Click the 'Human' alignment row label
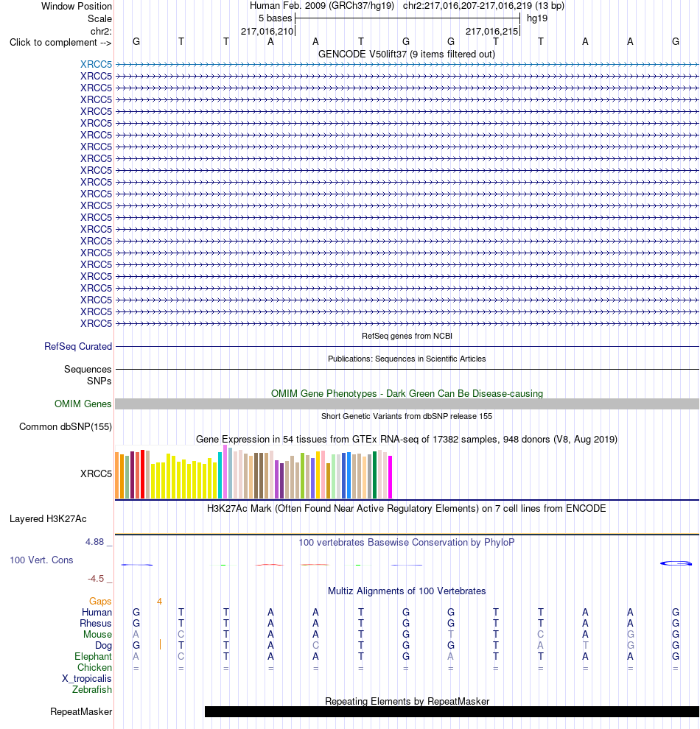This screenshot has width=700, height=729. (x=97, y=613)
